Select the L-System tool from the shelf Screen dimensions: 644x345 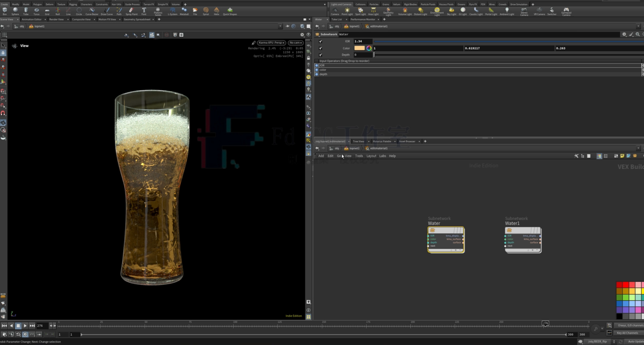[173, 11]
